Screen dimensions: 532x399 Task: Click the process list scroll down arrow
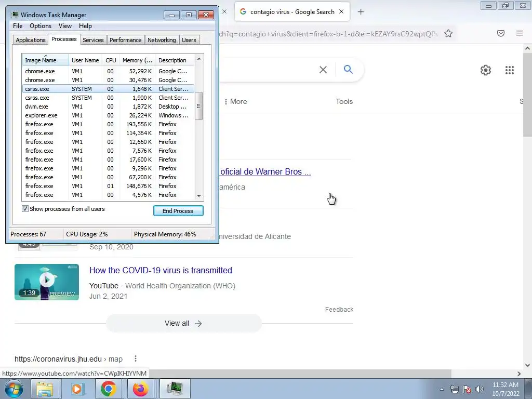coord(199,196)
